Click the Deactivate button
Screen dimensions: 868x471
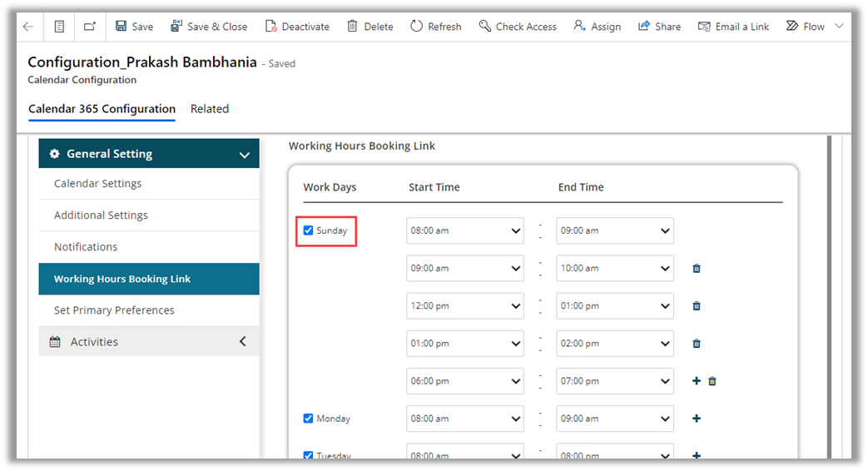point(297,27)
